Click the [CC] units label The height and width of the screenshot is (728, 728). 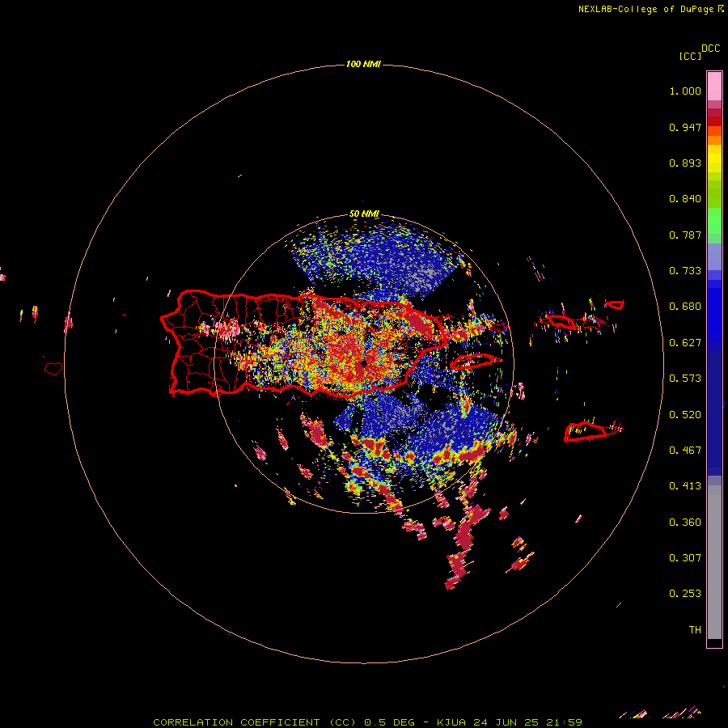(690, 56)
